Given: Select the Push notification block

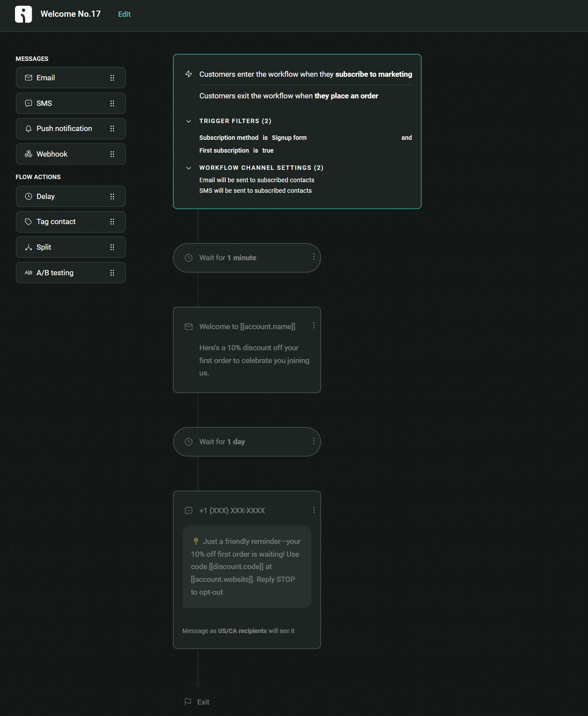Looking at the screenshot, I should pyautogui.click(x=71, y=129).
